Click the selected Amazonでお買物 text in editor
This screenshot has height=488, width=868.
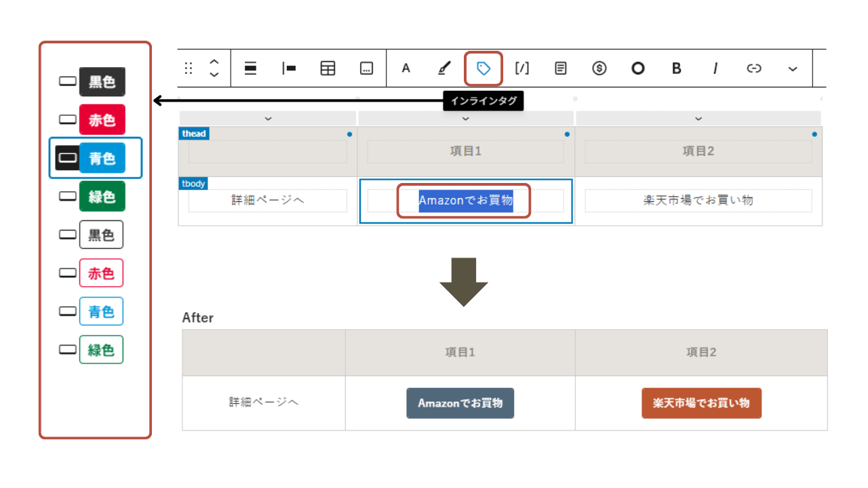coord(466,201)
